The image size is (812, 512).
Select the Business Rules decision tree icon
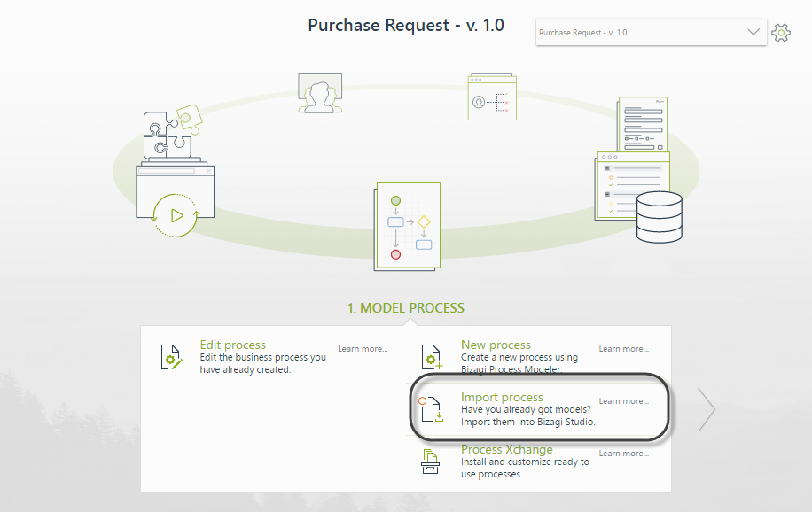point(492,97)
